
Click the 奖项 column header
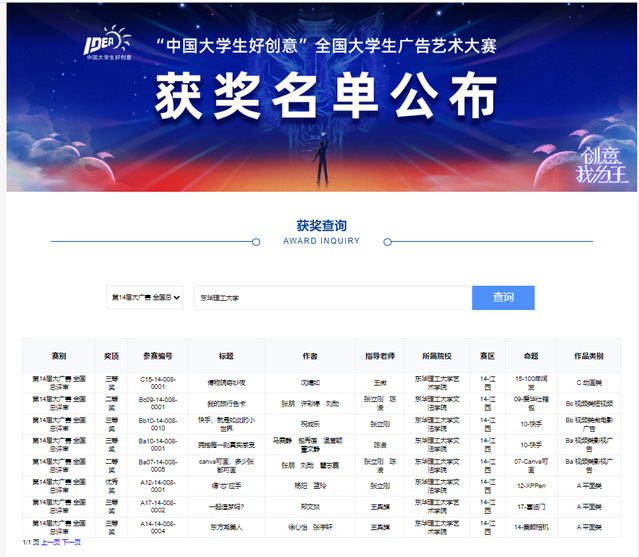pyautogui.click(x=111, y=356)
